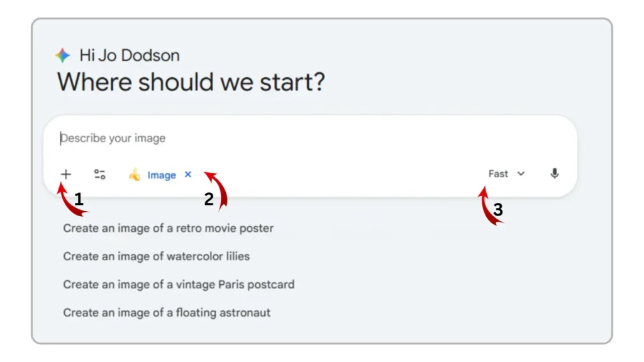This screenshot has width=644, height=362.
Task: Pick the floating astronaut prompt
Action: [x=167, y=312]
